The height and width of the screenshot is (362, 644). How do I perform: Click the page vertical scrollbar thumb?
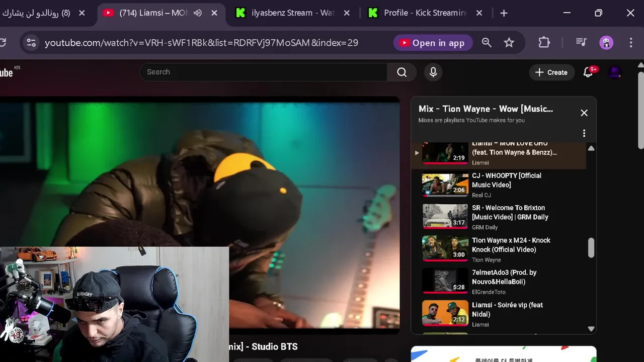coord(640,111)
